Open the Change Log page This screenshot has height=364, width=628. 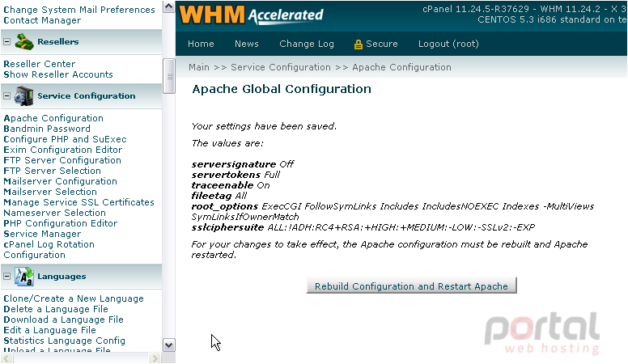click(307, 44)
